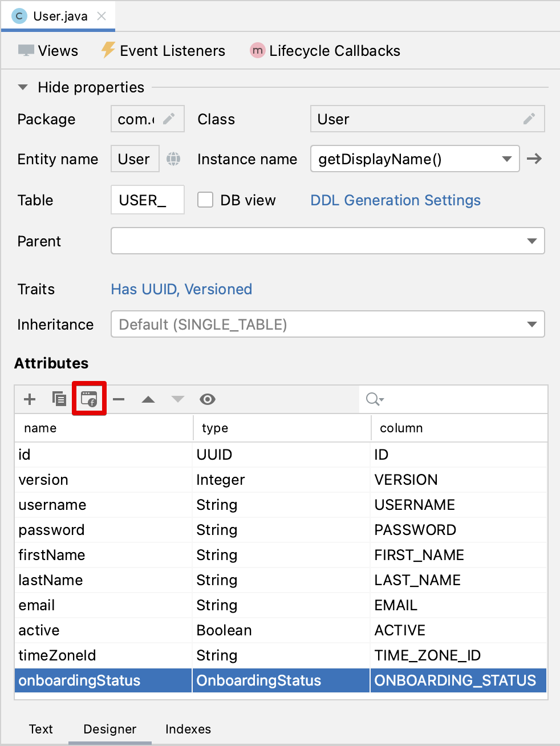Open the Instance name dropdown

(506, 159)
